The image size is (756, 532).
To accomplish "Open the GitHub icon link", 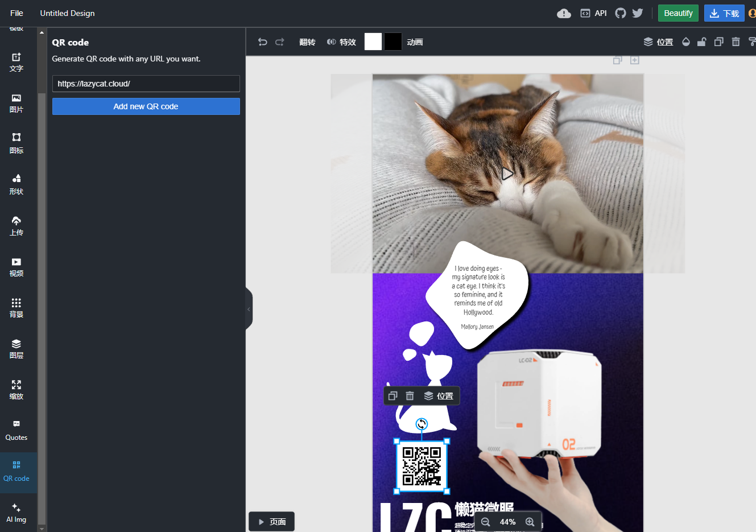I will click(x=621, y=13).
